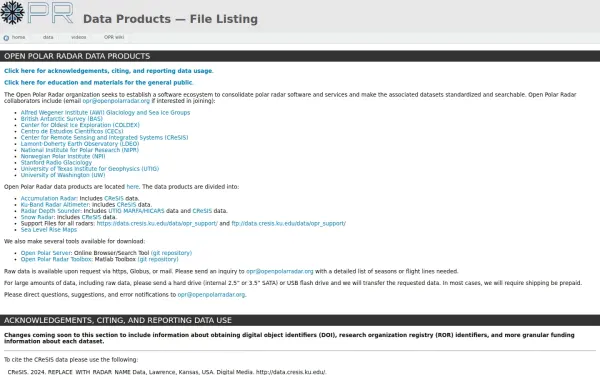Click email link for questions and suggestions
The height and width of the screenshot is (375, 600).
click(x=211, y=295)
